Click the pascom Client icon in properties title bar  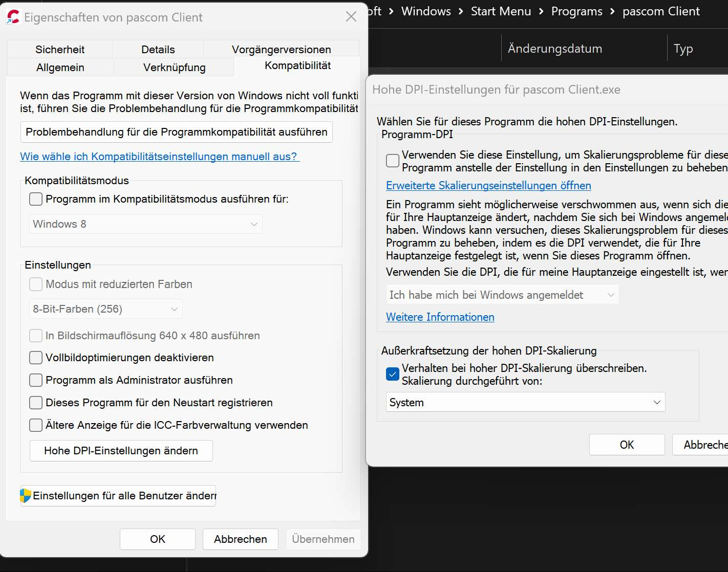[13, 17]
